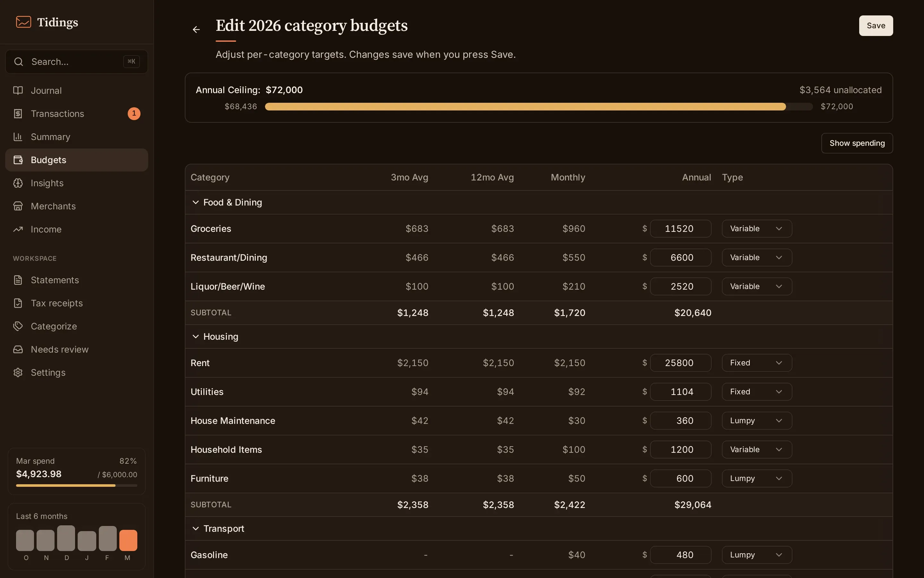
Task: Click the Gasoline annual amount field
Action: point(680,555)
